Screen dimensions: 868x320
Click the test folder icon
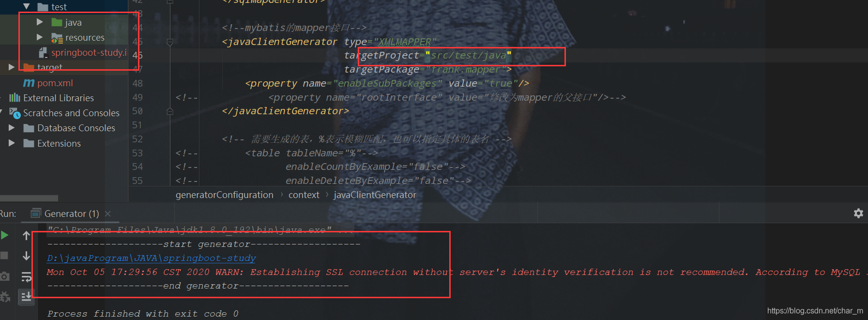point(43,7)
